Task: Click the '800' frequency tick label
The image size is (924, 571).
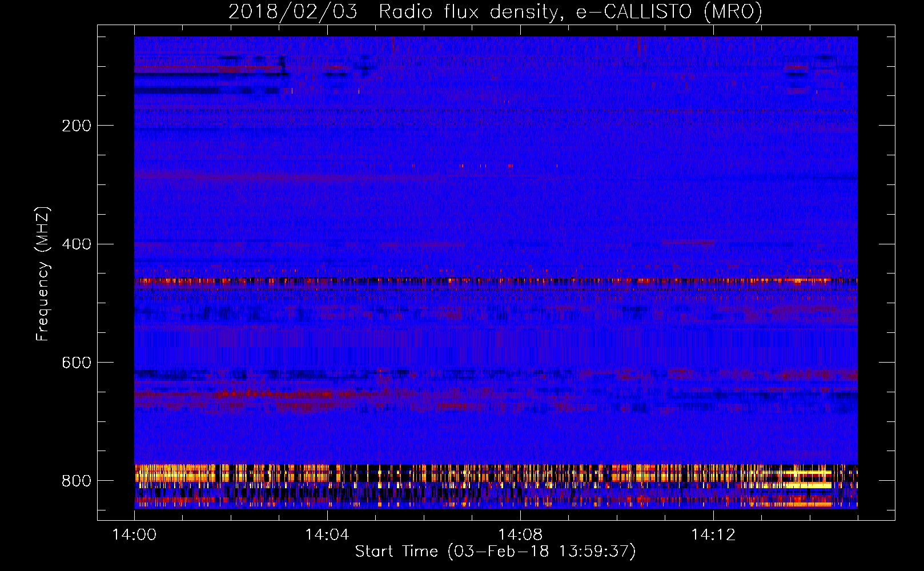Action: [77, 481]
